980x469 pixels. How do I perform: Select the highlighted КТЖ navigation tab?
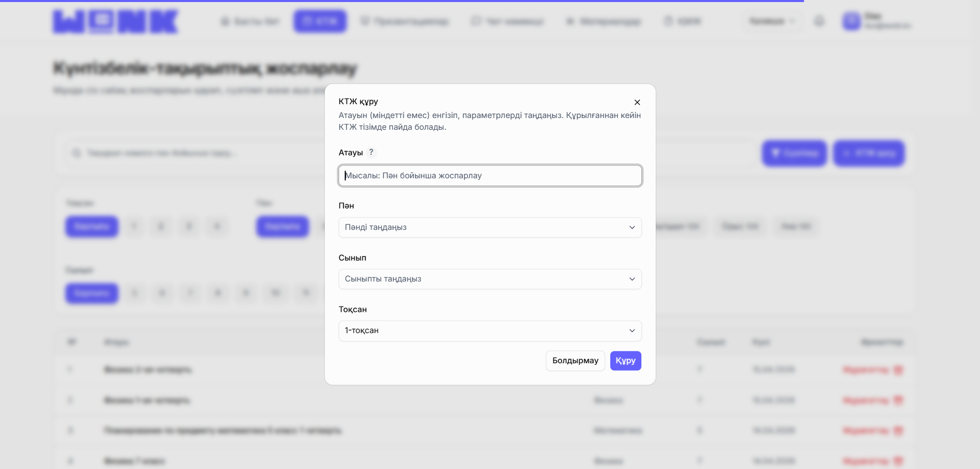coord(320,21)
